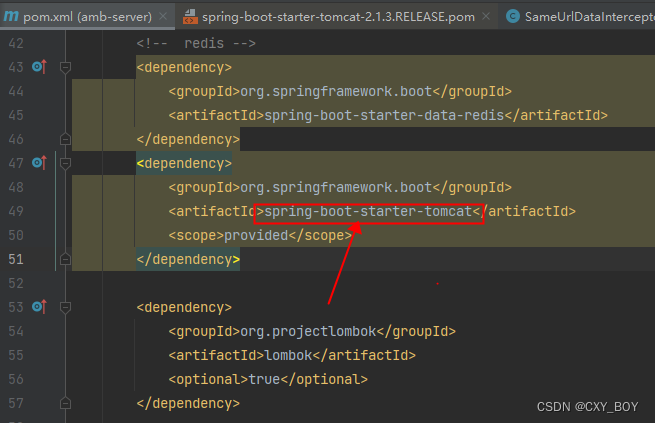Click the override gutter icon on line 53
This screenshot has width=655, height=423.
[x=39, y=307]
